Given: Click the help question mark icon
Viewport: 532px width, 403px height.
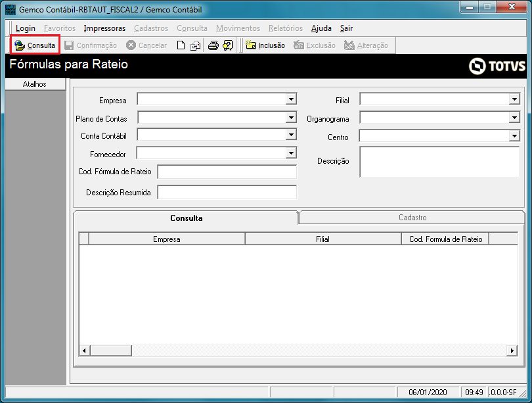Looking at the screenshot, I should 228,45.
